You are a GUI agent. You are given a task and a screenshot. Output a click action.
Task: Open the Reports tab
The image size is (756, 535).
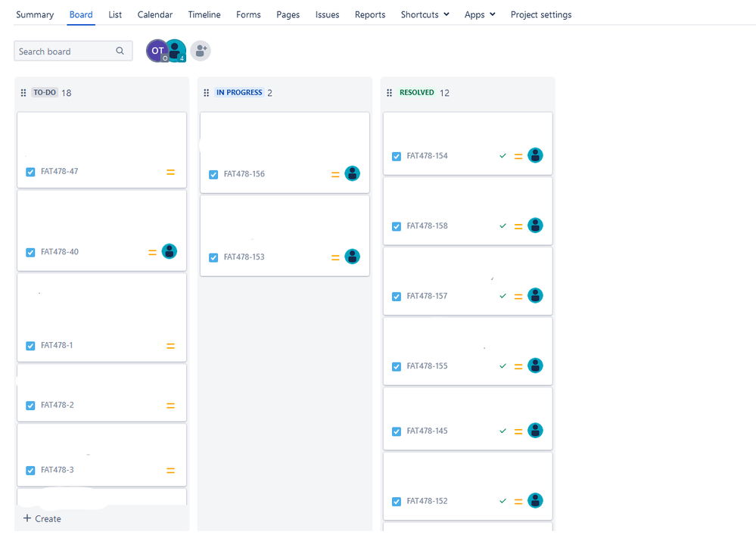tap(370, 14)
